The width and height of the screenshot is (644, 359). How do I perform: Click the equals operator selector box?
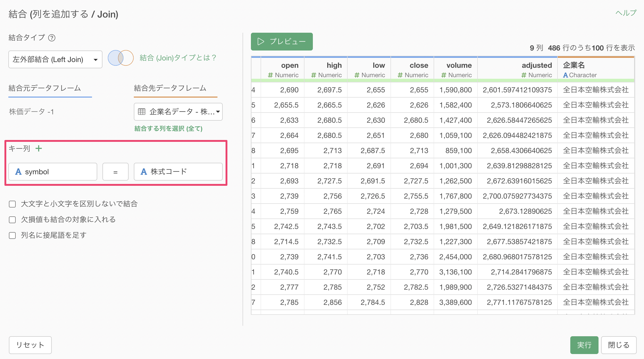pyautogui.click(x=115, y=172)
